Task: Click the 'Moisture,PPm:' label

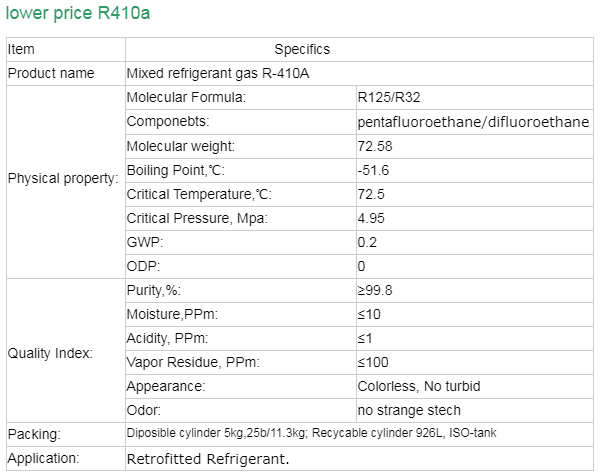Action: (x=172, y=314)
